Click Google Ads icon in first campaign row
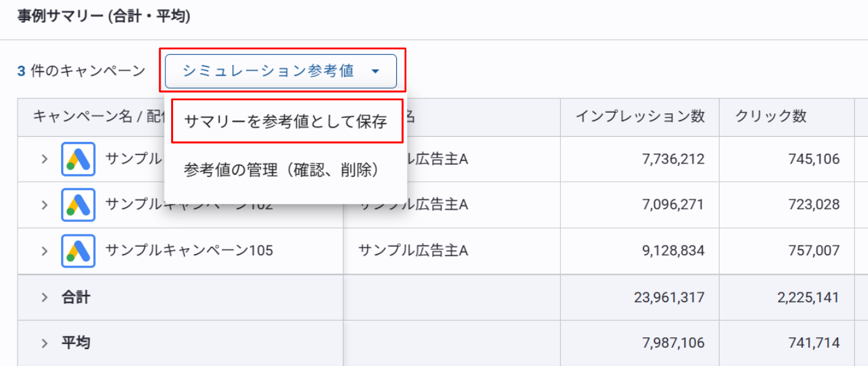Viewport: 868px width, 366px height. [x=78, y=159]
